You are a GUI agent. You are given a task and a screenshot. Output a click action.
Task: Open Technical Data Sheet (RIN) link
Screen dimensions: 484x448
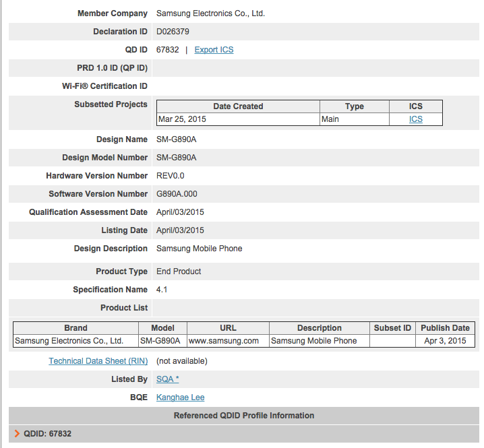point(98,361)
